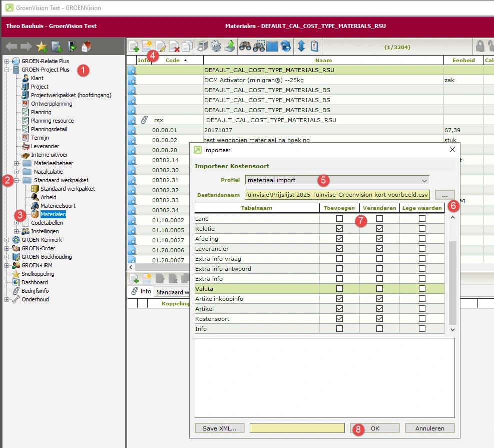Click the blue up-down sort arrows icon
Screen dimensions: 494x448
301,47
